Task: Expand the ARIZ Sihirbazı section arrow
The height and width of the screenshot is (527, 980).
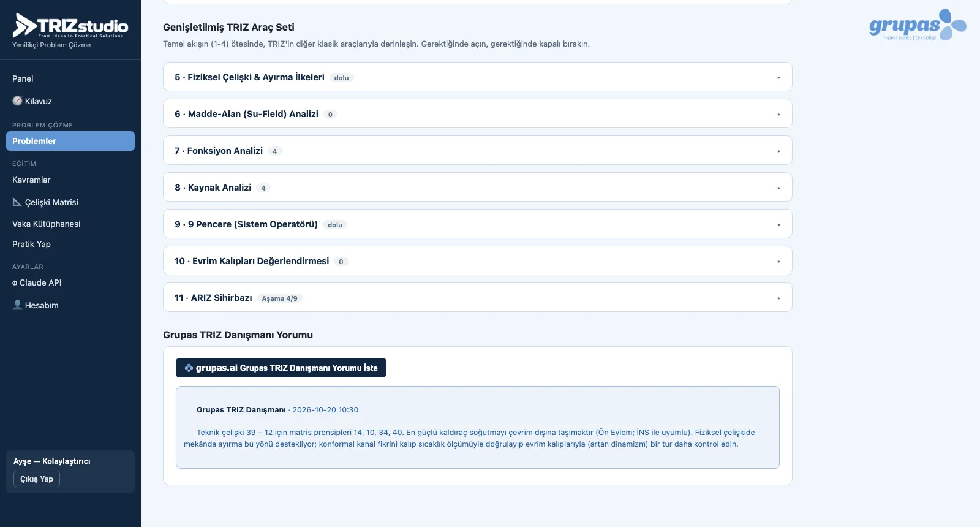Action: [779, 298]
